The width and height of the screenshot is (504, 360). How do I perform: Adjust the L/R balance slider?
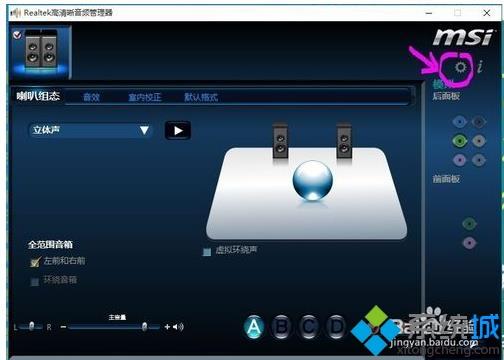31,326
